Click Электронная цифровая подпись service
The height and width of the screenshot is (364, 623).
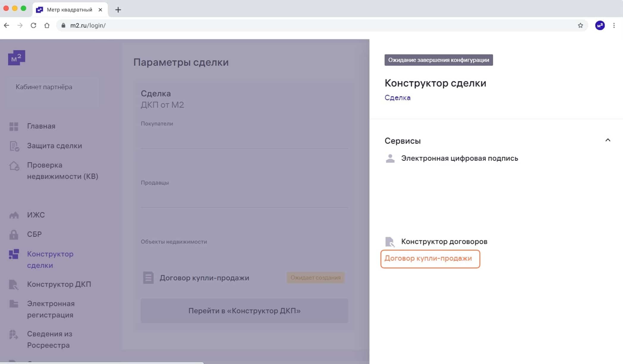tap(460, 158)
